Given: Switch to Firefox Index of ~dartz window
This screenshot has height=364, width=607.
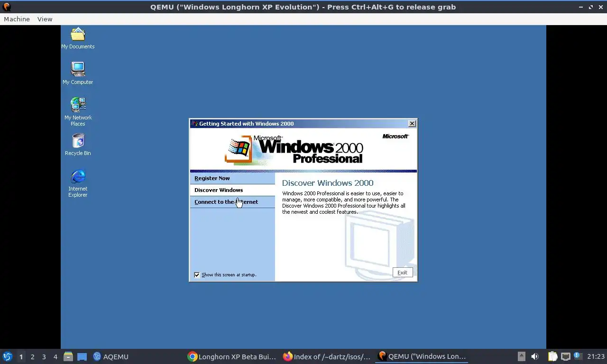Looking at the screenshot, I should [327, 356].
